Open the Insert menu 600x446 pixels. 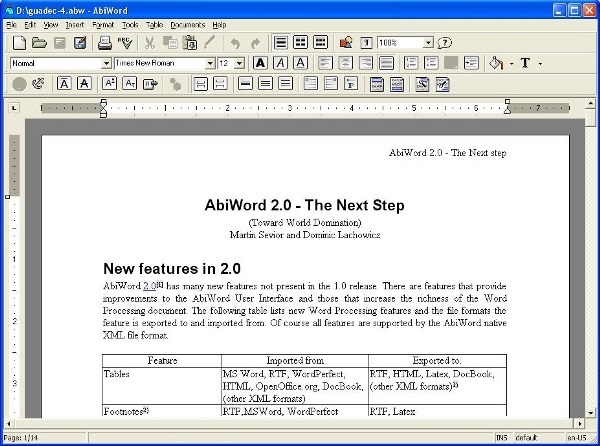pyautogui.click(x=75, y=25)
